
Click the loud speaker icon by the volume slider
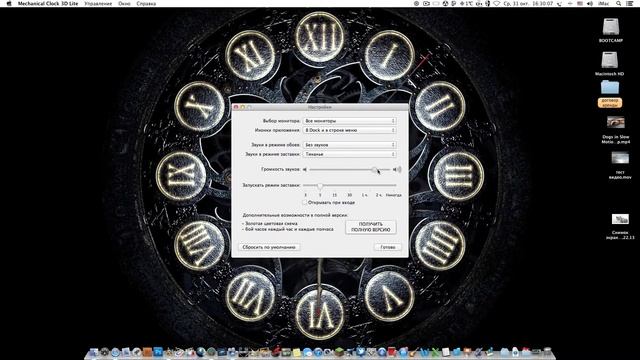397,169
